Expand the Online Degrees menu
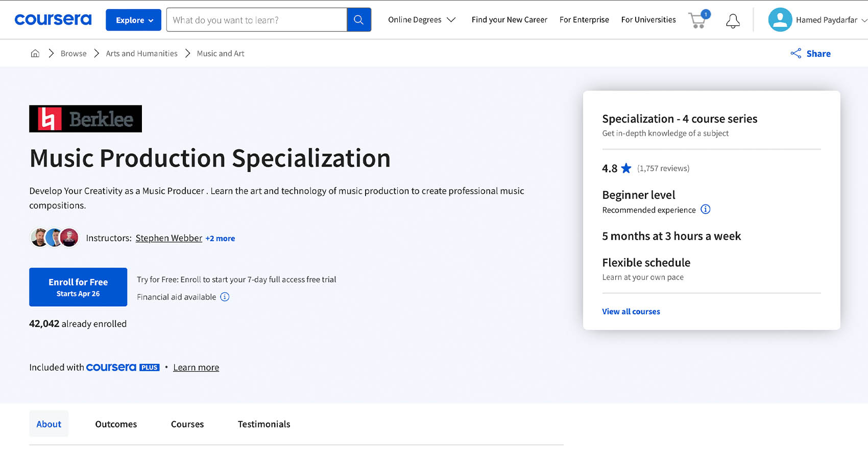Screen dimensions: 868x460 coord(421,19)
